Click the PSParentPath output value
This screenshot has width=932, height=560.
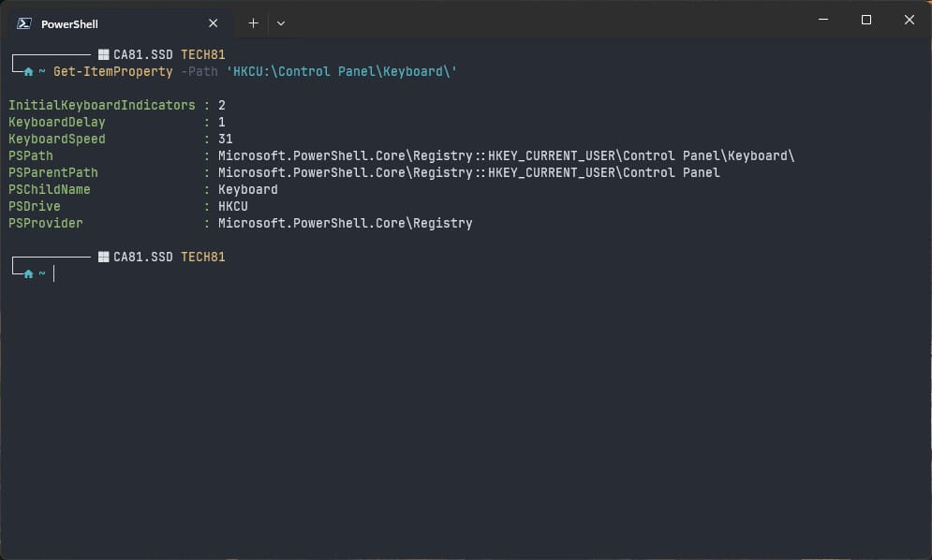tap(469, 173)
